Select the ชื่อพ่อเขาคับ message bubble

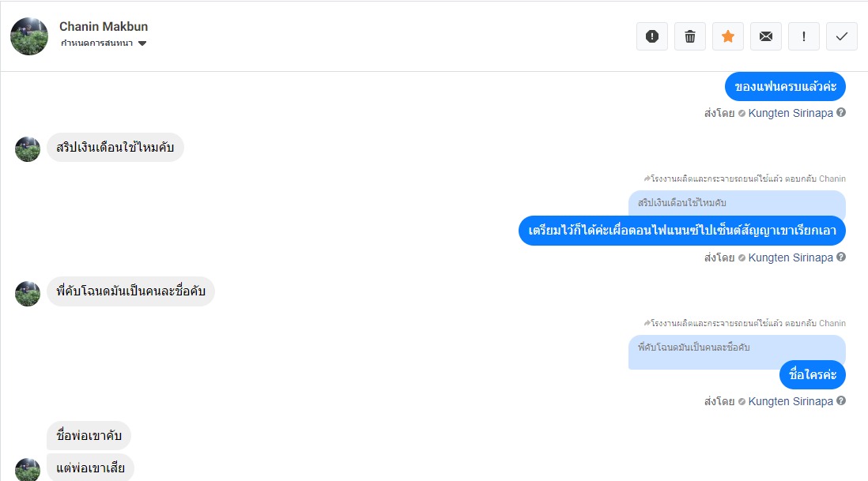[x=89, y=436]
